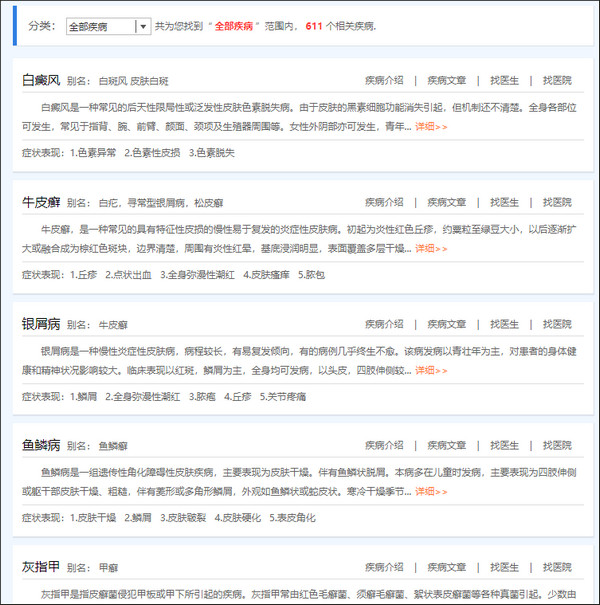Click 找医院 in the 白癜风 row
Viewport: 600px width, 605px height.
(x=557, y=80)
